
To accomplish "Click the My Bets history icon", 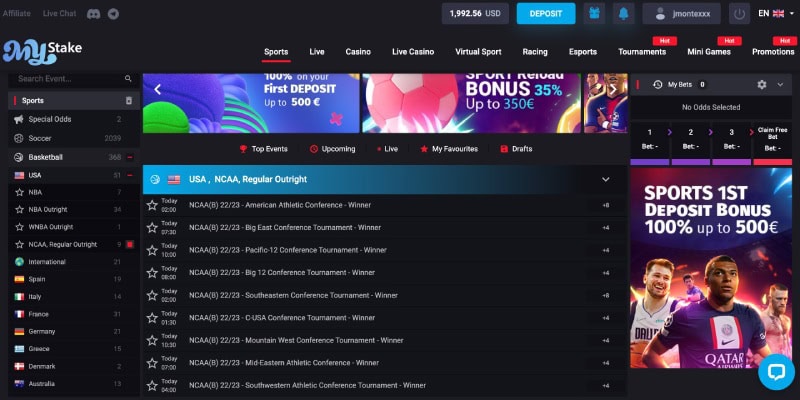I will 658,85.
